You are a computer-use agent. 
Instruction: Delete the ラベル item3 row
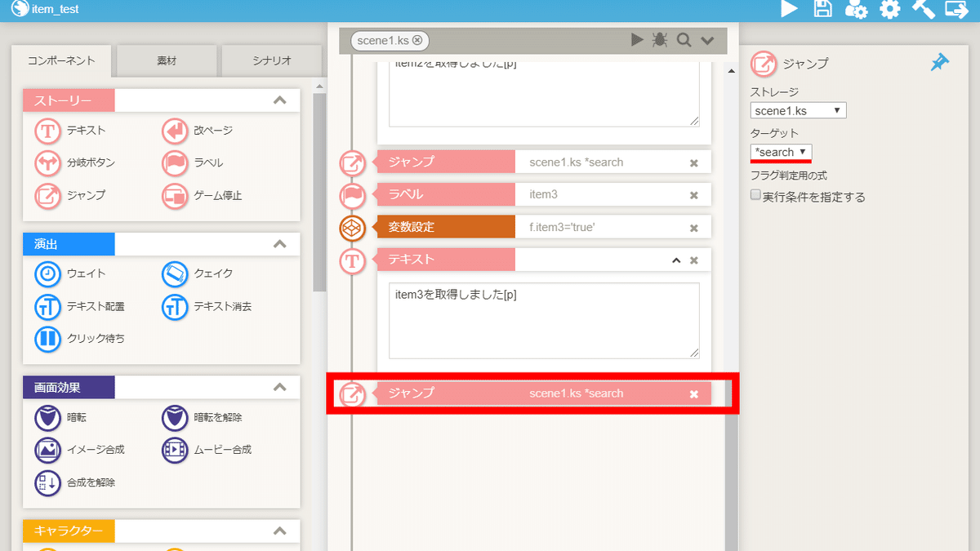pyautogui.click(x=694, y=195)
